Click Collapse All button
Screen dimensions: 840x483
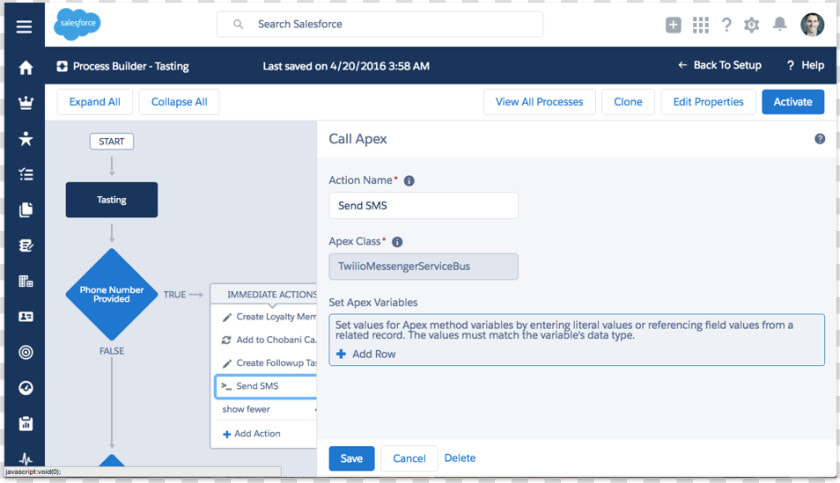179,102
